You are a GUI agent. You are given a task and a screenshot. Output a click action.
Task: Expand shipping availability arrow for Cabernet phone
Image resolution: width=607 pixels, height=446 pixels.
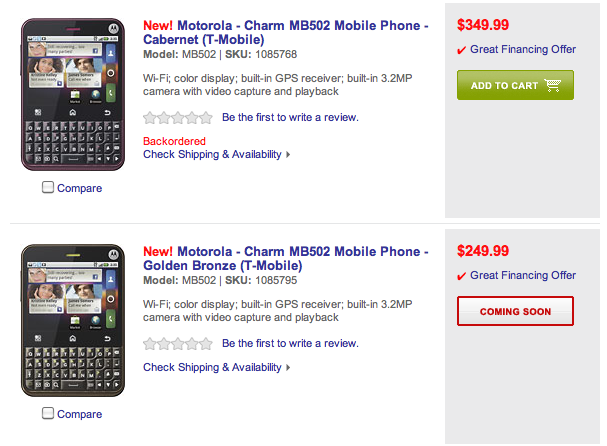(288, 155)
